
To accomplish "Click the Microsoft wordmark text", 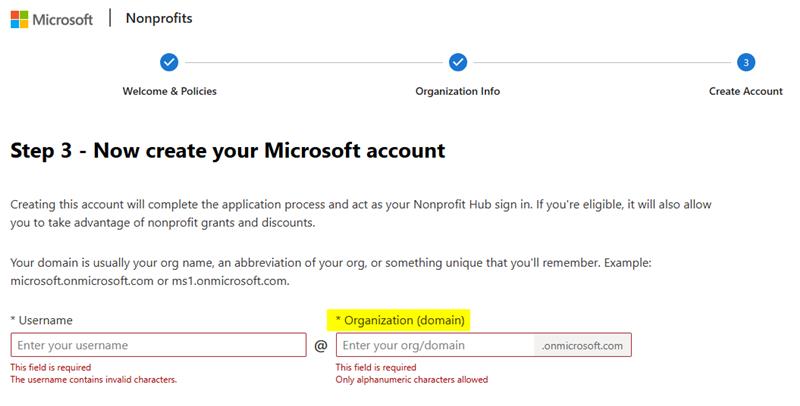I will tap(63, 19).
